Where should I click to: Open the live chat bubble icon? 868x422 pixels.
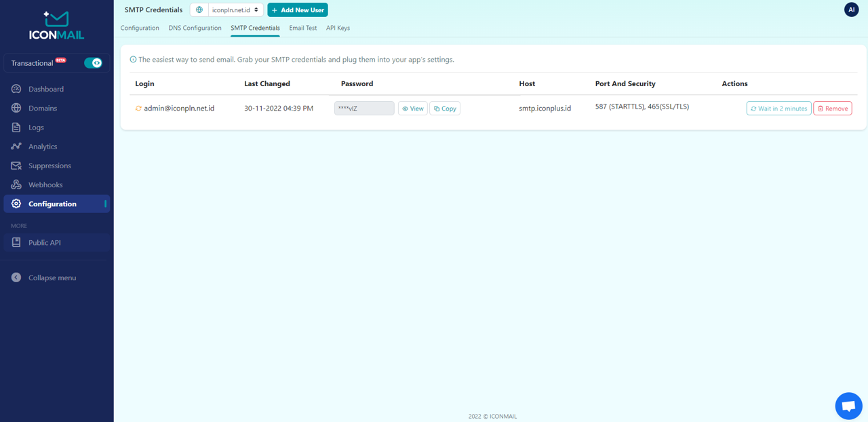click(x=848, y=406)
